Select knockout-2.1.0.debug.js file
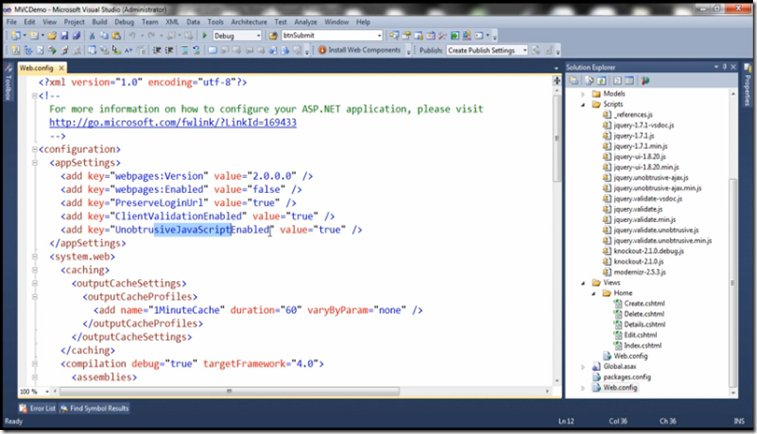The width and height of the screenshot is (757, 434). [648, 251]
